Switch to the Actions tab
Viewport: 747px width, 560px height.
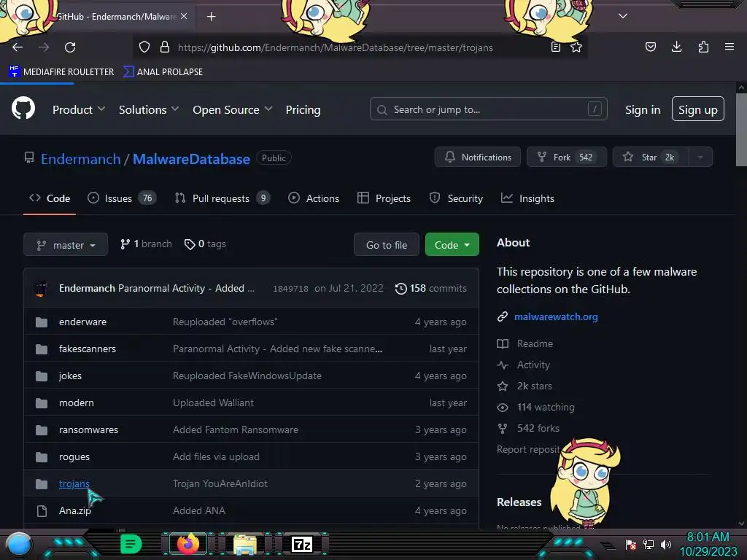[314, 198]
